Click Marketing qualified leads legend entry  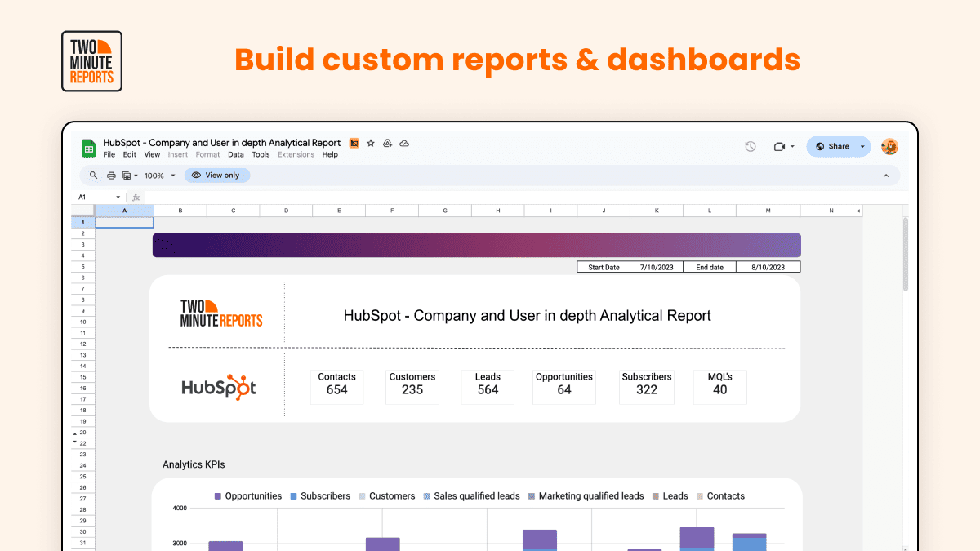(x=586, y=496)
